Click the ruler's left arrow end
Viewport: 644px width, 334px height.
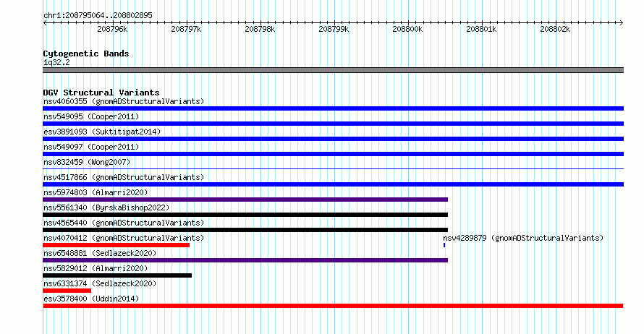45,23
